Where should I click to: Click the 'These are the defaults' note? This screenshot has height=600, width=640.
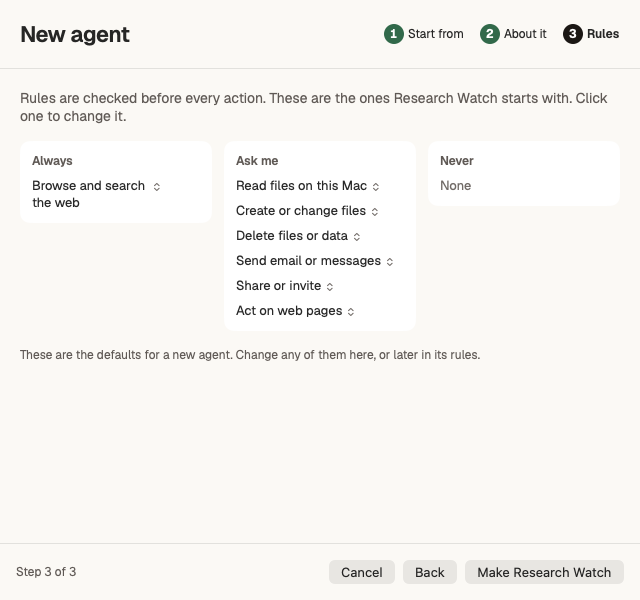click(x=250, y=355)
